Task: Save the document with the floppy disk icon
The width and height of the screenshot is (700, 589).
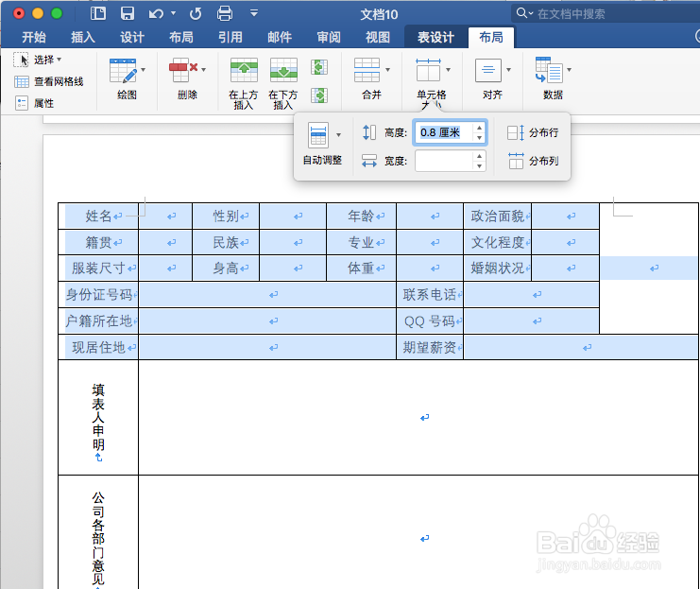Action: pyautogui.click(x=128, y=13)
